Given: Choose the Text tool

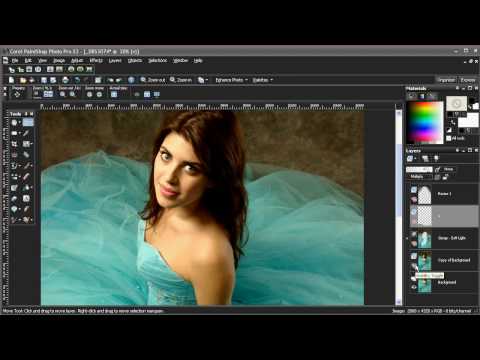Looking at the screenshot, I should 27,199.
